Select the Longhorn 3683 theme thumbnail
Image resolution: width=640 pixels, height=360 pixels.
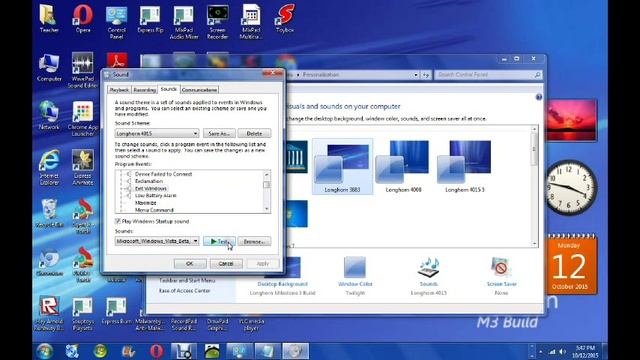(342, 167)
